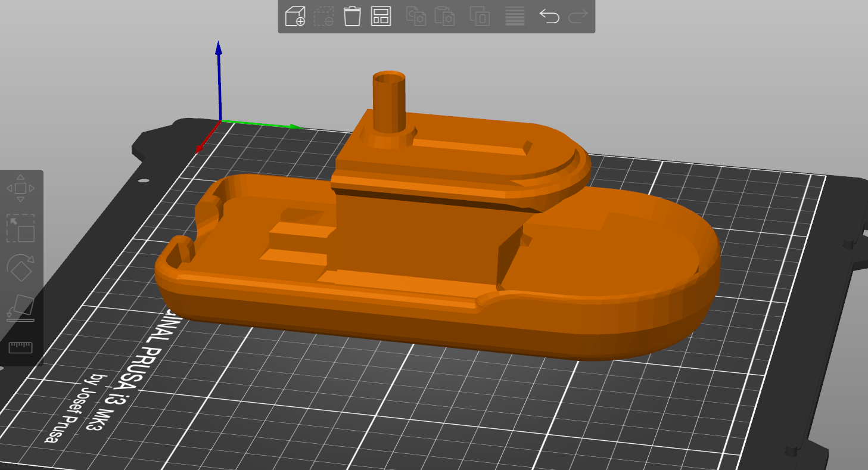
Task: Select the Rotate gizmo tool
Action: click(x=20, y=268)
